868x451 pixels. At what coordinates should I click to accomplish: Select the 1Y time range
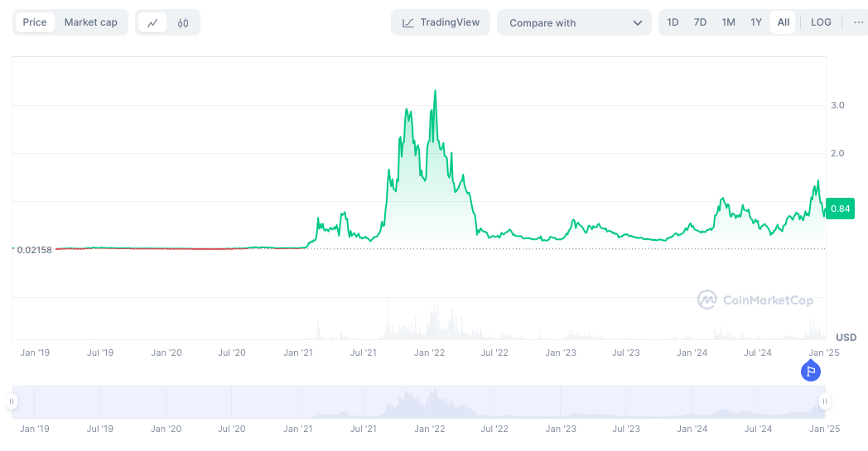click(756, 22)
